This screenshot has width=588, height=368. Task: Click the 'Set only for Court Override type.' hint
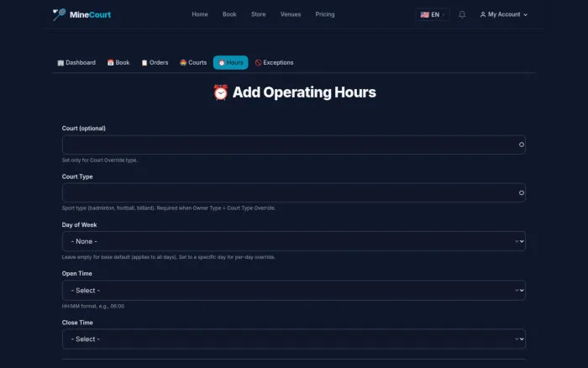tap(100, 160)
